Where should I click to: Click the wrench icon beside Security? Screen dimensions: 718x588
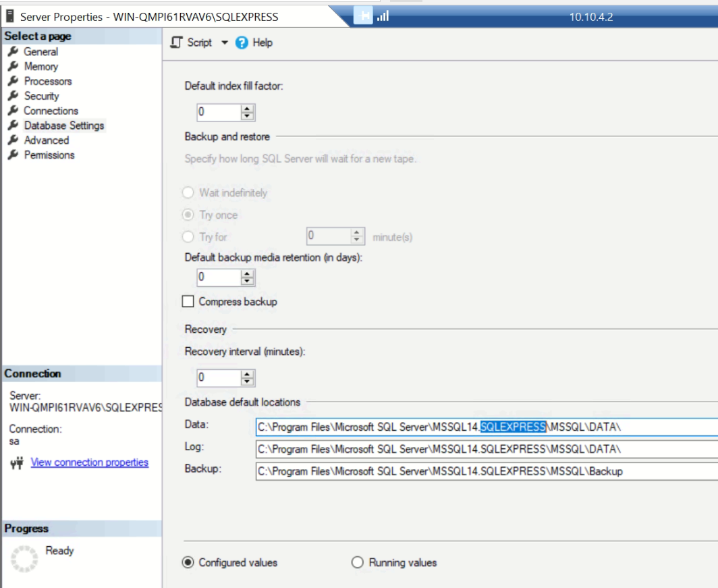[x=13, y=95]
